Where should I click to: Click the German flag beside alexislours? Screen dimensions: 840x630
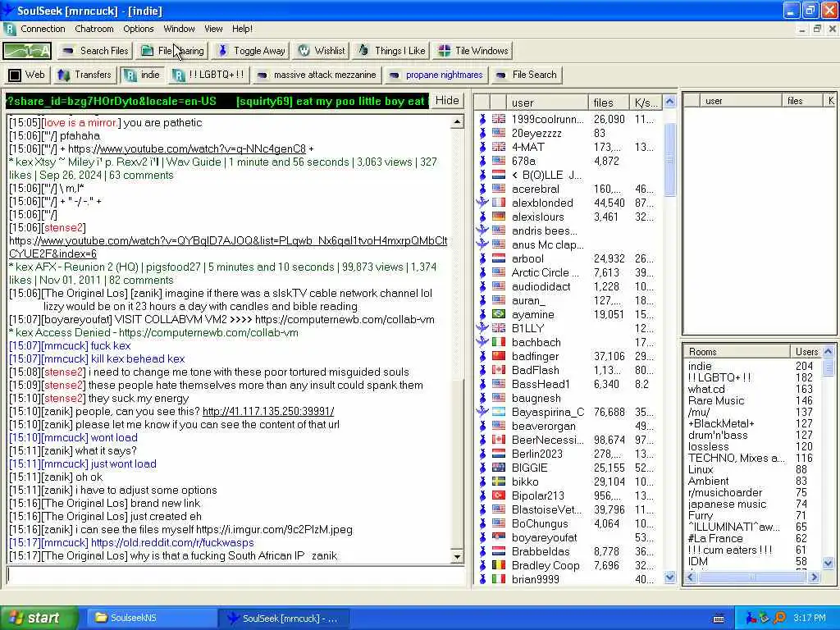point(499,217)
